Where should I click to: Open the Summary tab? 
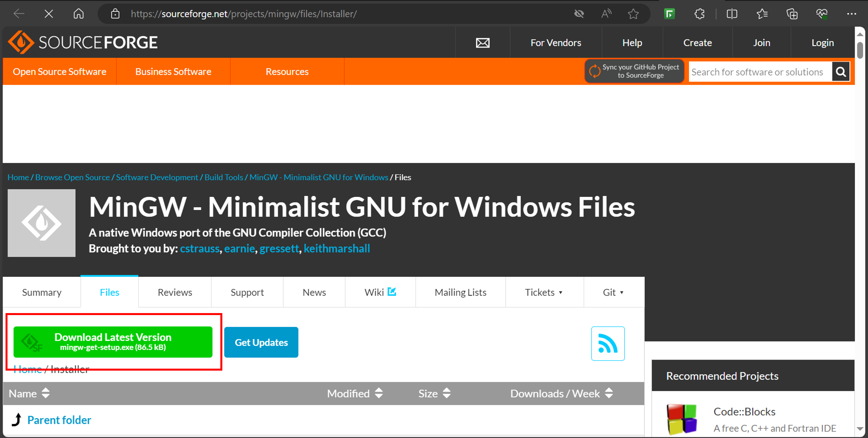[x=42, y=292]
